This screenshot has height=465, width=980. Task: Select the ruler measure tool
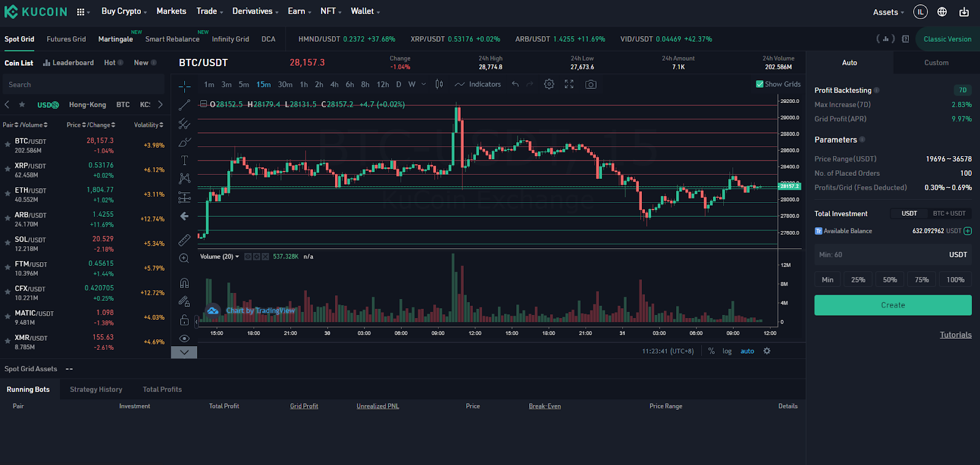pyautogui.click(x=184, y=240)
